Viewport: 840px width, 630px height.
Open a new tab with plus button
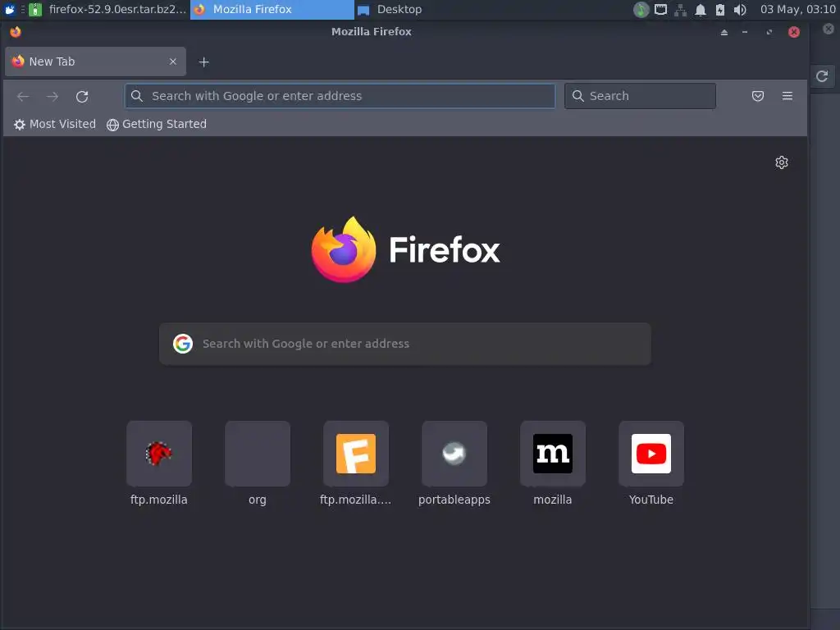[x=203, y=62]
